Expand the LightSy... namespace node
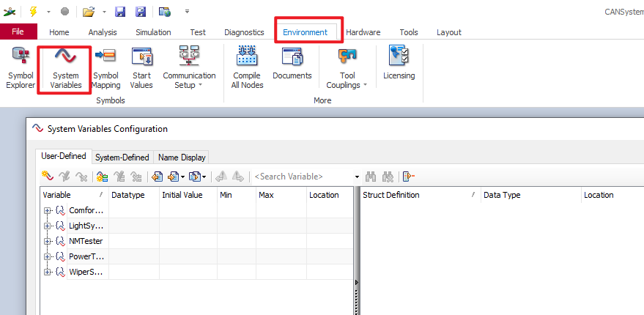Viewport: 644px width, 315px height. click(x=47, y=226)
